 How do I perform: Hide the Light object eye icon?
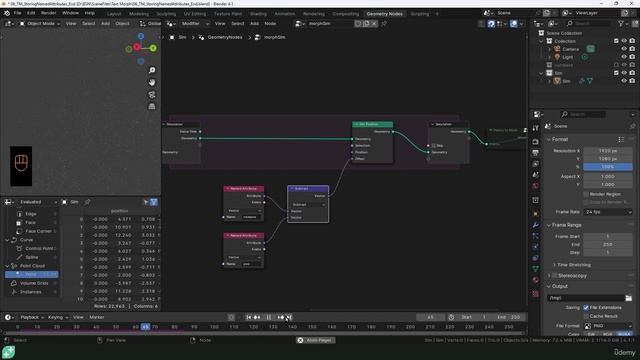tap(624, 57)
